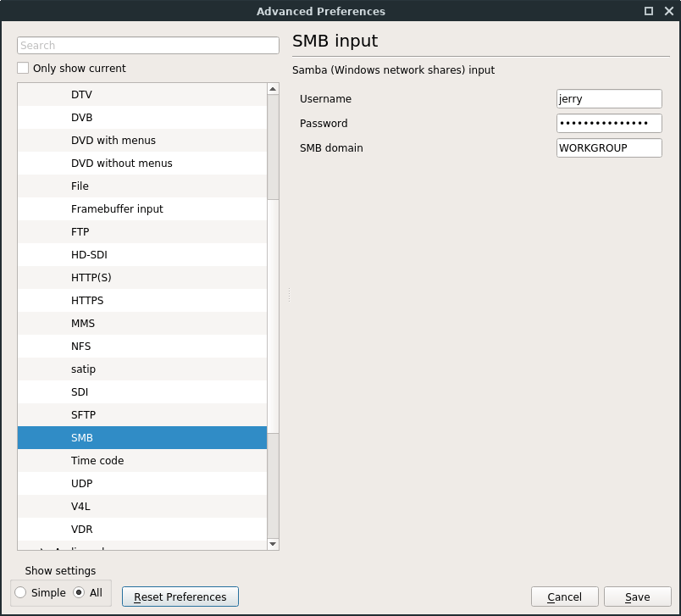This screenshot has height=616, width=681.
Task: Select the All settings radio button
Action: (x=79, y=593)
